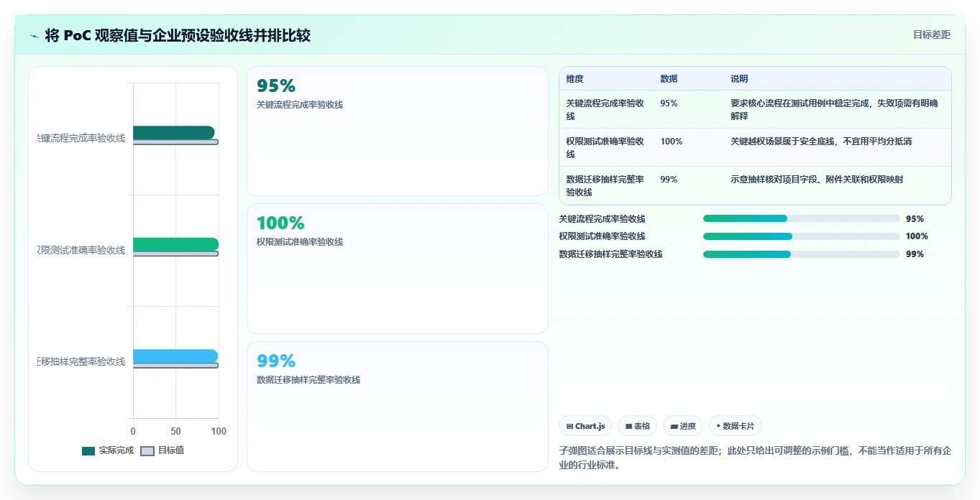Click the 权限测试准确率验收线 progress bar
The image size is (980, 500).
(x=801, y=236)
